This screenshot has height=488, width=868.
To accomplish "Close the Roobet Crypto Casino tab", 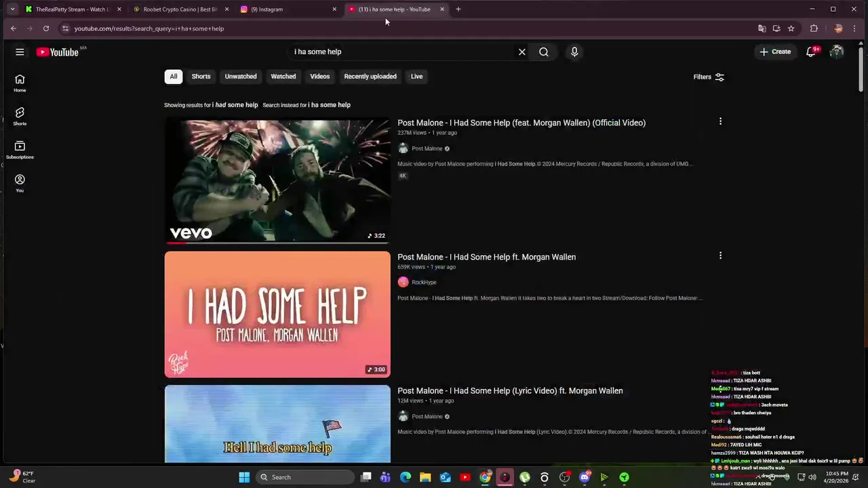I will point(226,9).
